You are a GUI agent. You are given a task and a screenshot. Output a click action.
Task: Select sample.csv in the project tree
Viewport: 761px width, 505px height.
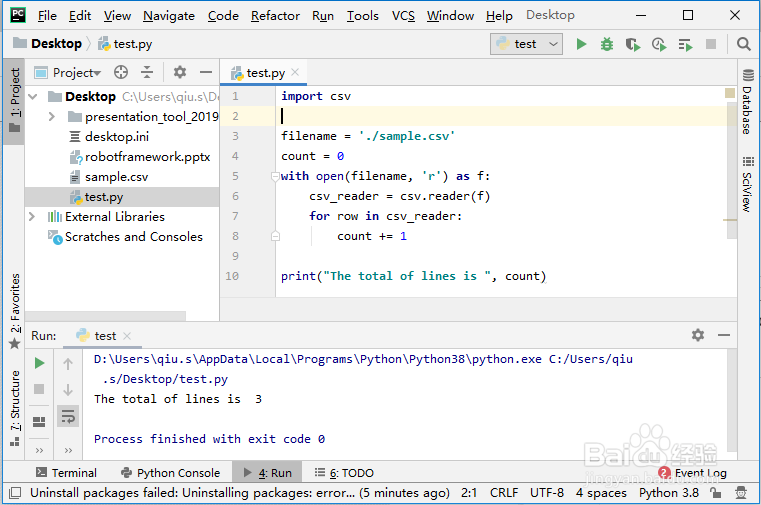click(x=116, y=177)
